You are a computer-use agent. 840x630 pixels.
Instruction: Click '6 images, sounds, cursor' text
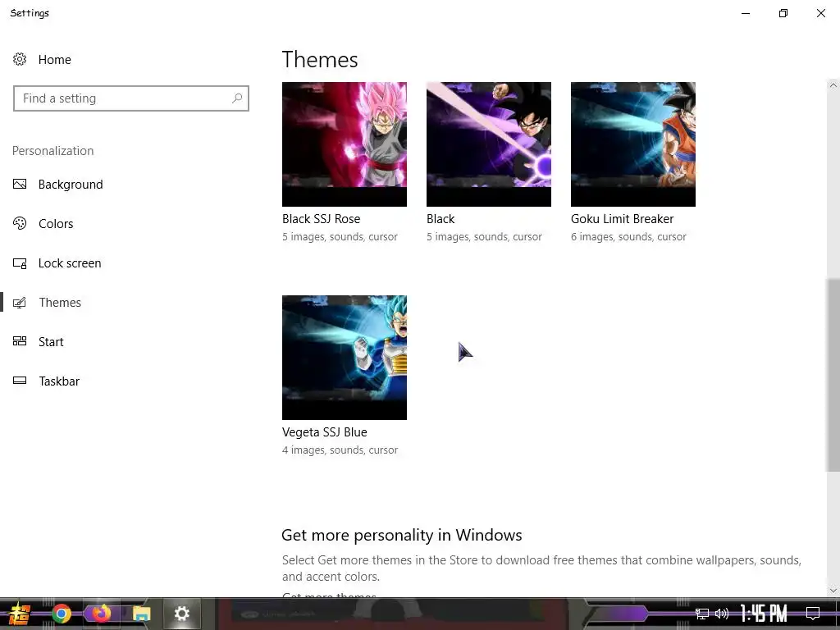(x=628, y=237)
